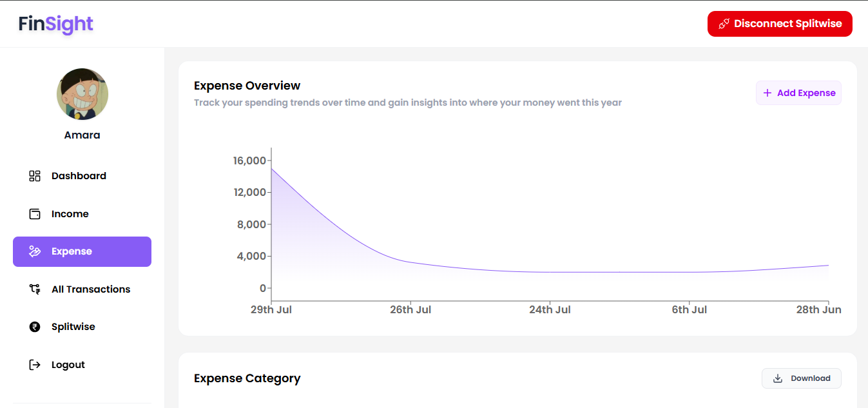The height and width of the screenshot is (408, 868).
Task: Click Amara's profile avatar
Action: click(82, 94)
